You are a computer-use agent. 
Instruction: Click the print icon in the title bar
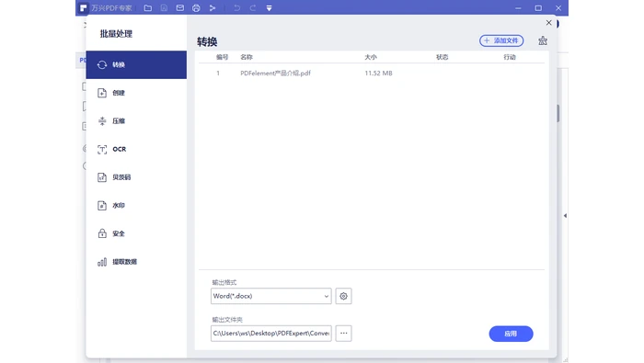(x=196, y=7)
